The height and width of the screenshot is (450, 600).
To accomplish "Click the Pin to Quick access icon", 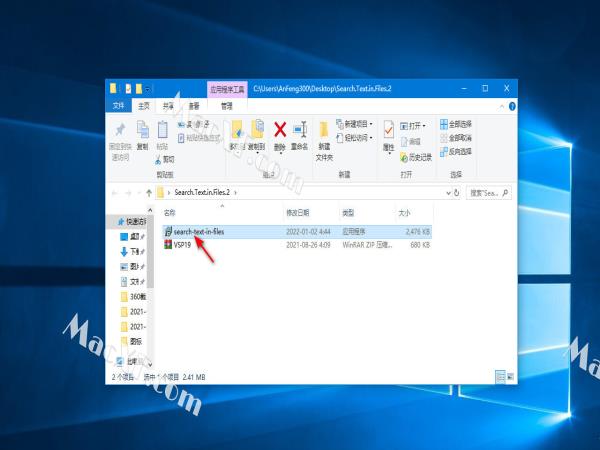I will 120,130.
